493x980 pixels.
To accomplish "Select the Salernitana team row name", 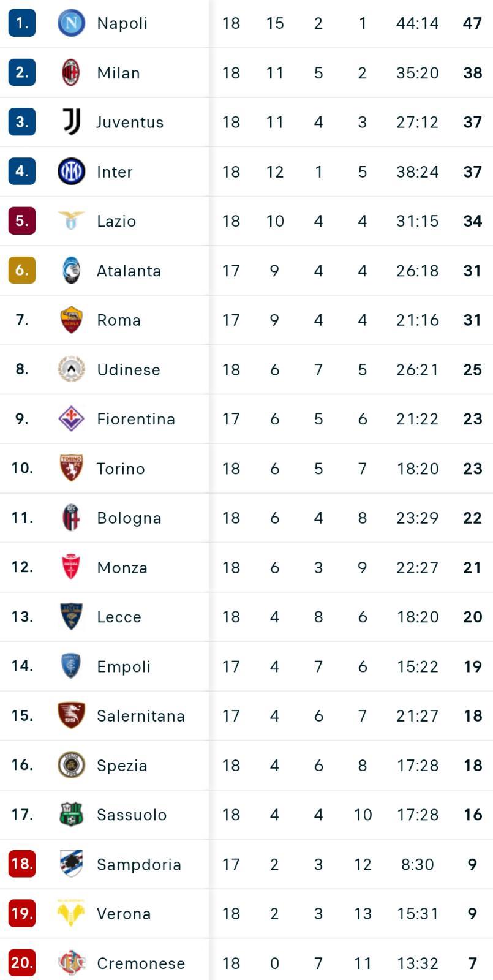I will tap(141, 716).
